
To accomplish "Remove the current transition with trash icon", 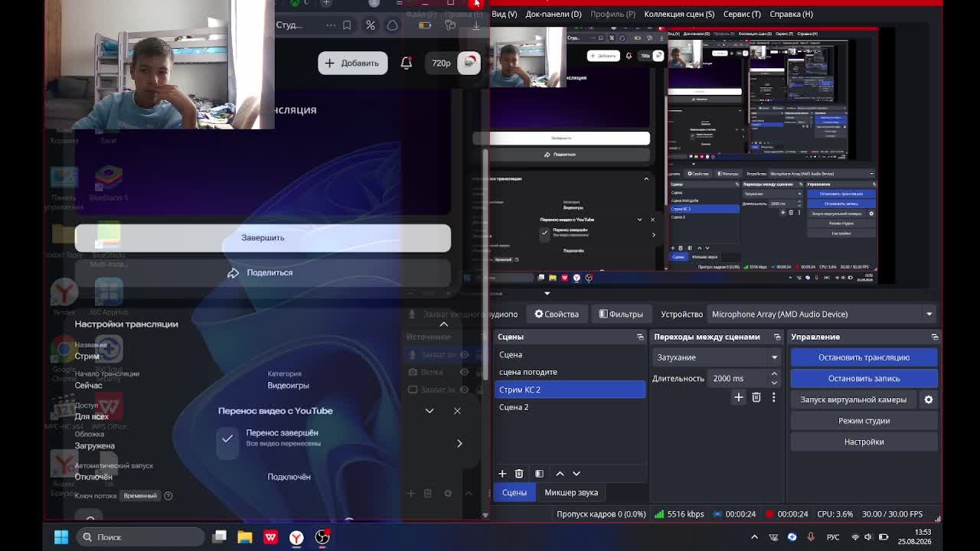I will click(x=756, y=397).
